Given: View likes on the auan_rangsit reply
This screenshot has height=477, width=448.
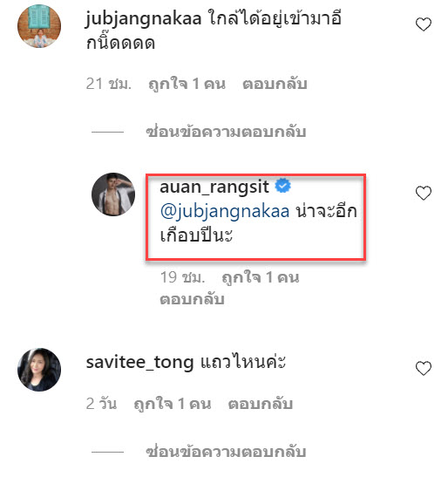Looking at the screenshot, I should click(x=261, y=277).
